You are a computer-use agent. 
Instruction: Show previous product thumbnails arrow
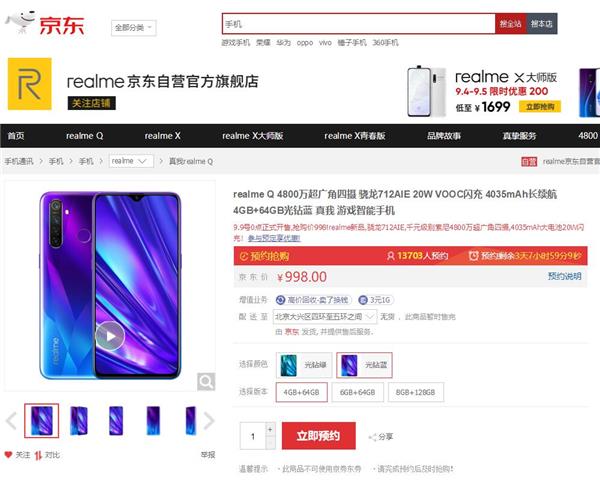11,421
